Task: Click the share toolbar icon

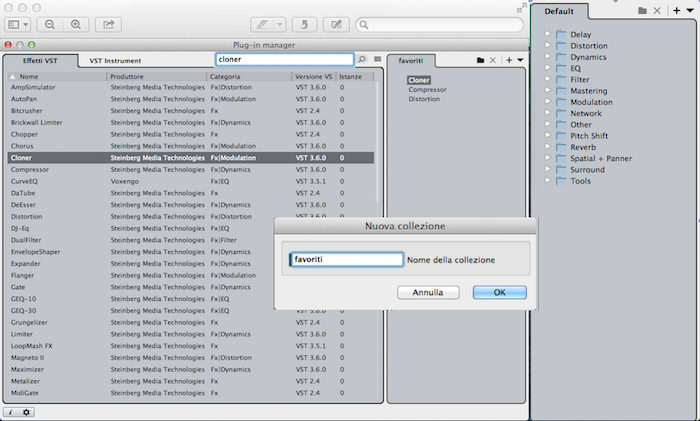Action: tap(108, 25)
